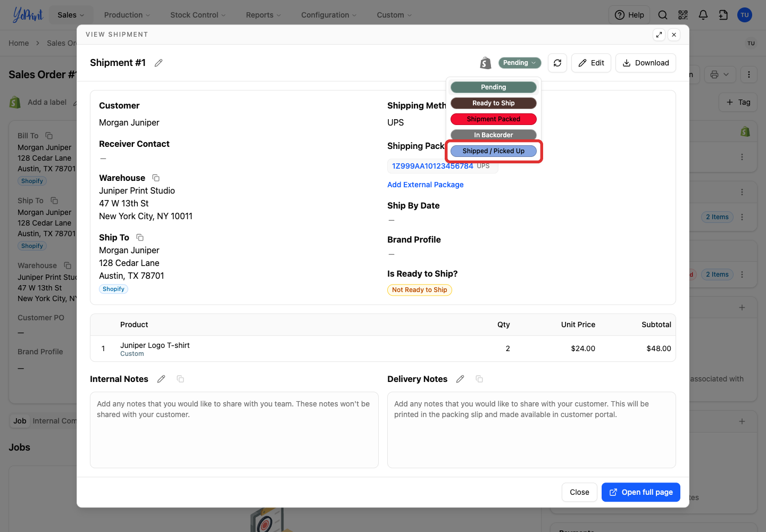Click into the Internal Notes text area

[x=234, y=430]
